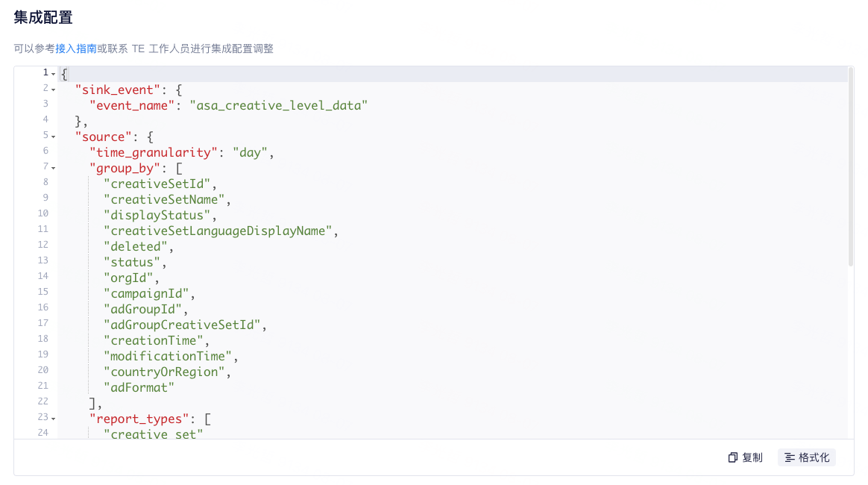The height and width of the screenshot is (485, 868).
Task: Click the "creative_set" entry on line 24
Action: click(x=154, y=434)
